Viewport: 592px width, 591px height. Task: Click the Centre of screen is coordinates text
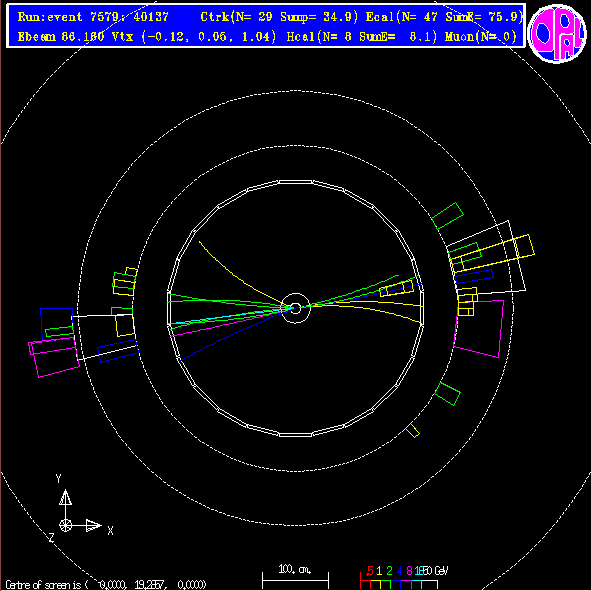pos(106,585)
